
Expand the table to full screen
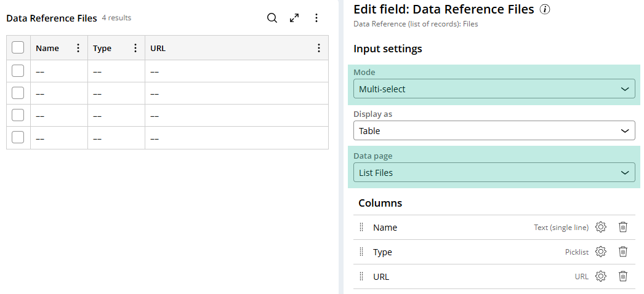tap(294, 18)
